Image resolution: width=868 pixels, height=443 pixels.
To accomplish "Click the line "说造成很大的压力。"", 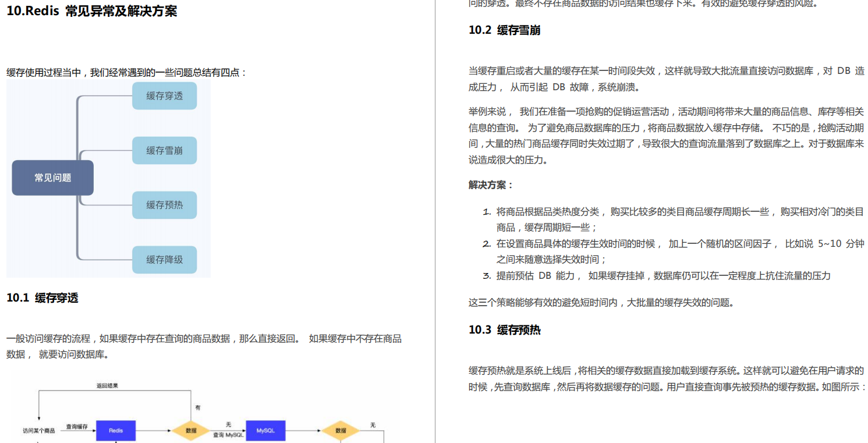I will (508, 160).
